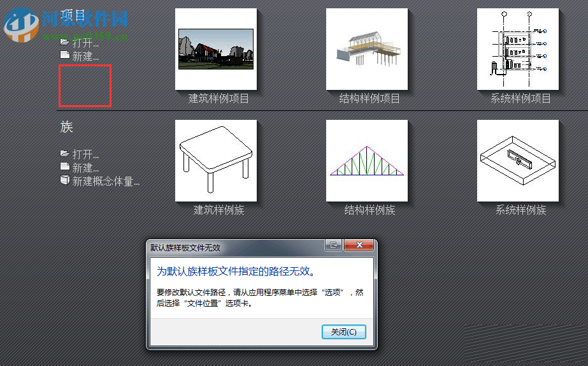588x366 pixels.
Task: Open the 建筑样例项目 thumbnail
Action: 216,49
